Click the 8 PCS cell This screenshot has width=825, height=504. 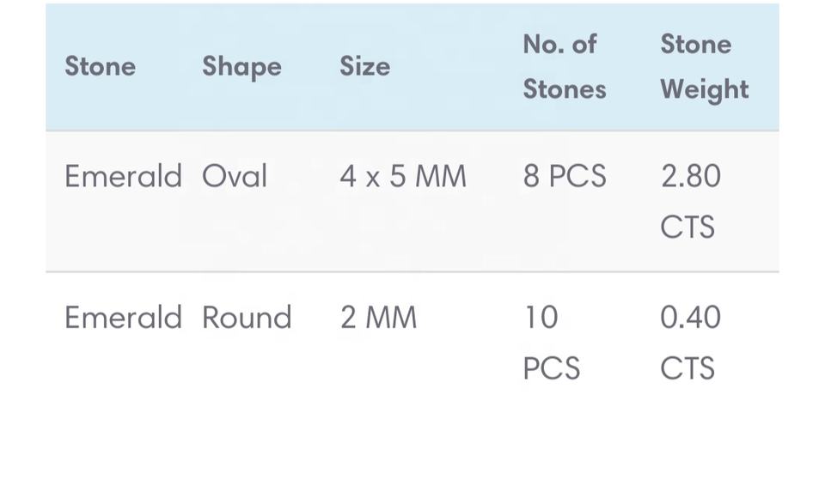pyautogui.click(x=564, y=177)
